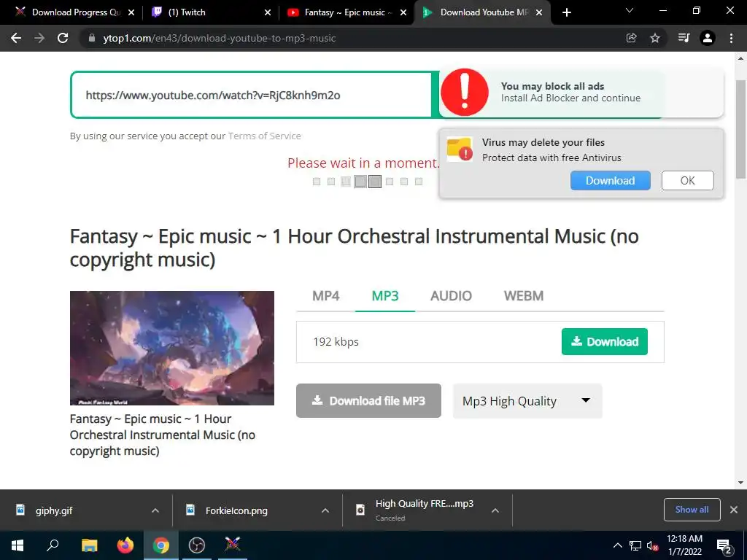The image size is (747, 560).
Task: Select the MP3 format tab
Action: pyautogui.click(x=385, y=296)
